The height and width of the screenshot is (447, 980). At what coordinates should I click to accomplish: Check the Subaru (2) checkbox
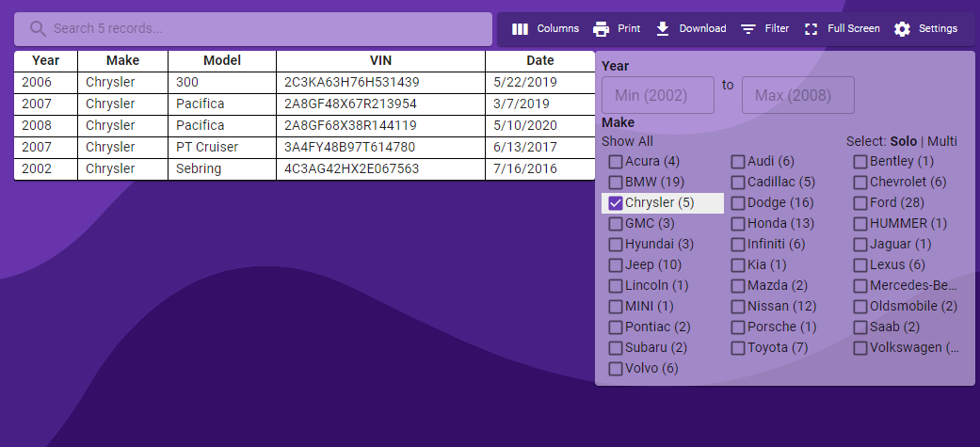click(616, 347)
